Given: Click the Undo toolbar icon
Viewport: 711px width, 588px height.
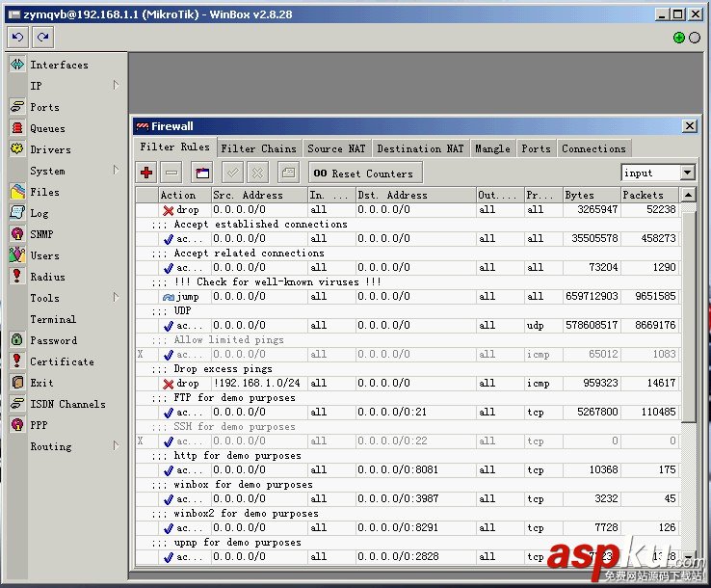Looking at the screenshot, I should (18, 38).
